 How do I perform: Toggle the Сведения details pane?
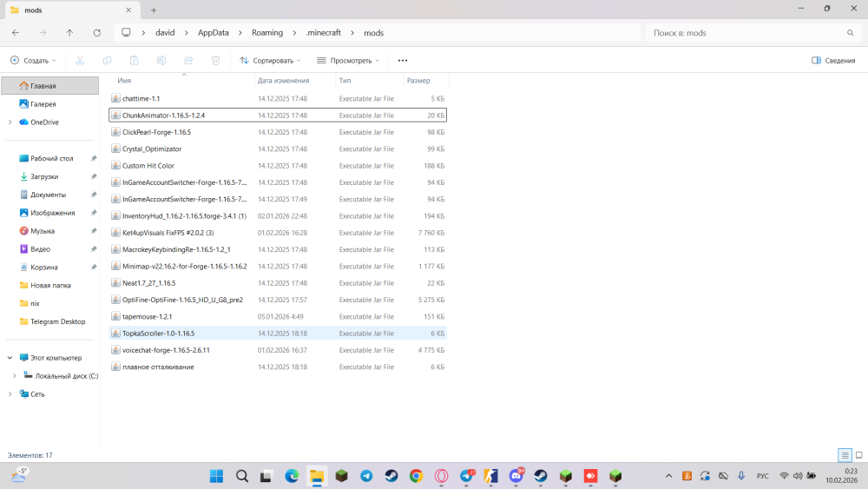click(833, 60)
